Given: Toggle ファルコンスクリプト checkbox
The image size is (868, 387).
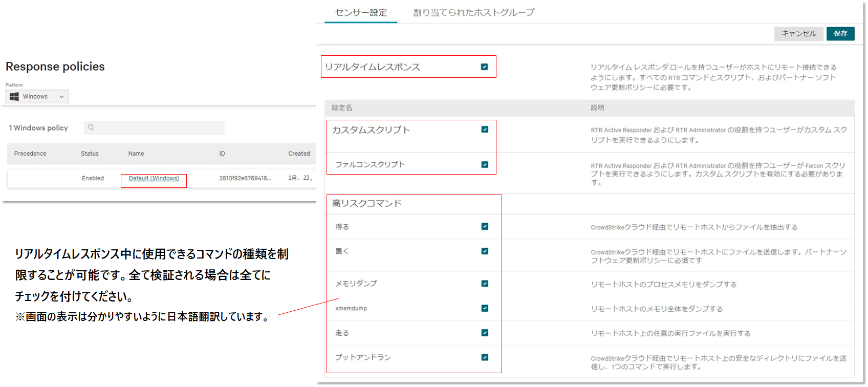Looking at the screenshot, I should click(x=485, y=165).
